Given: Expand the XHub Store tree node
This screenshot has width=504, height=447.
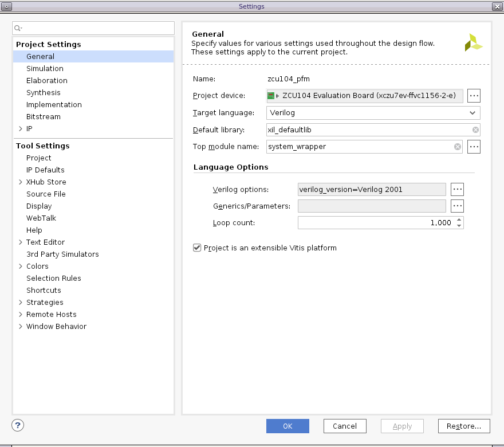Looking at the screenshot, I should tap(21, 182).
